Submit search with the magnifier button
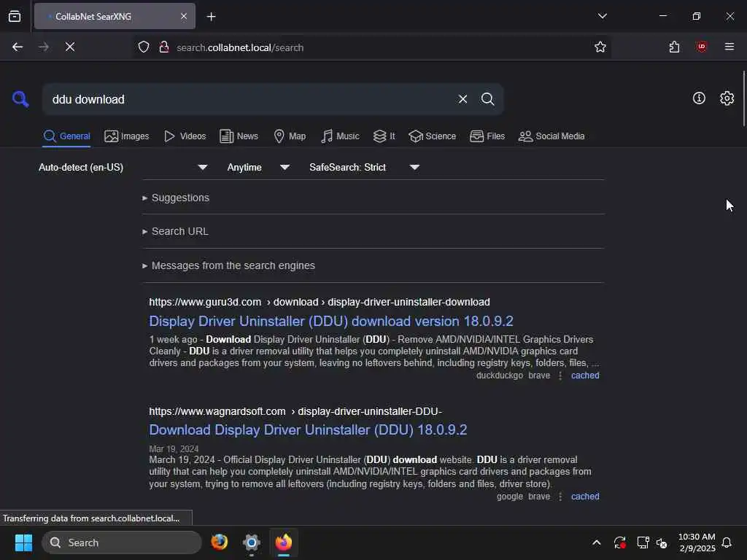Screen dimensions: 747x560 pos(487,99)
